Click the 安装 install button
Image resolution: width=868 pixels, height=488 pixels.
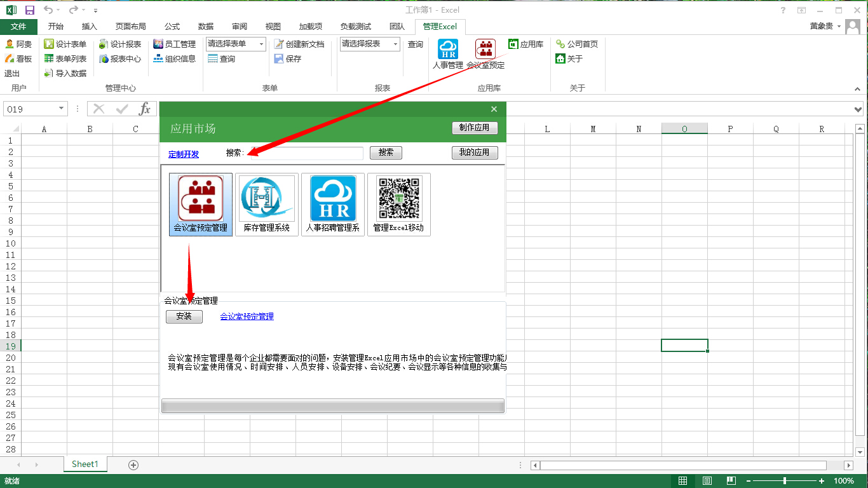(184, 316)
